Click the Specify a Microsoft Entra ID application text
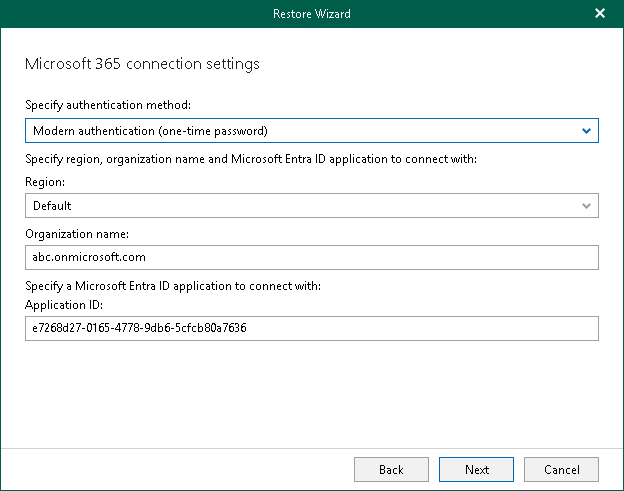The height and width of the screenshot is (491, 624). tap(172, 287)
